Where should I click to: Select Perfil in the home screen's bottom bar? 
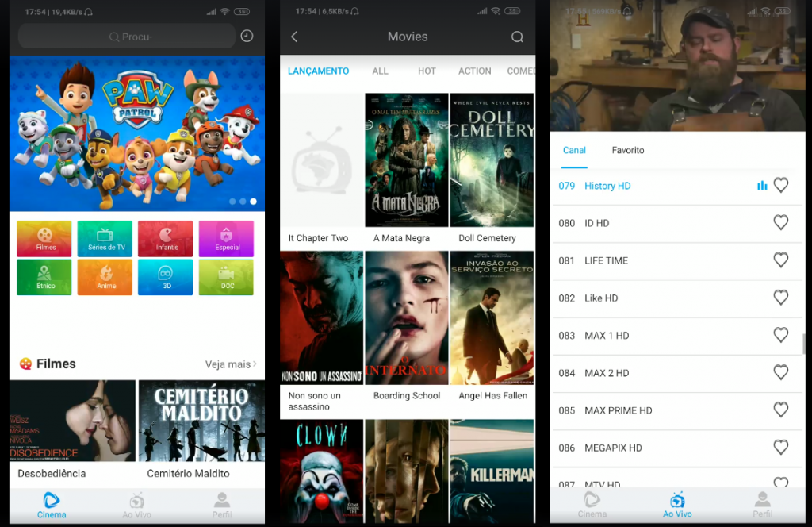[222, 506]
